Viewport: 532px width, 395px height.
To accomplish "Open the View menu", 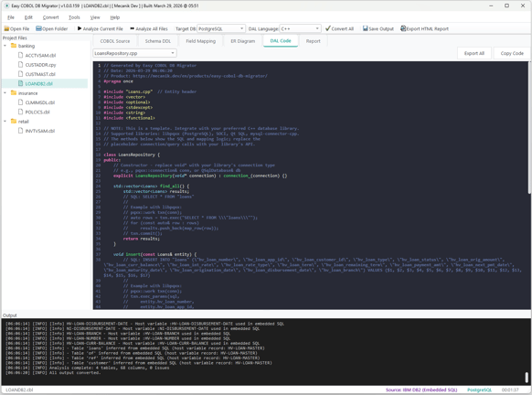I will 95,17.
